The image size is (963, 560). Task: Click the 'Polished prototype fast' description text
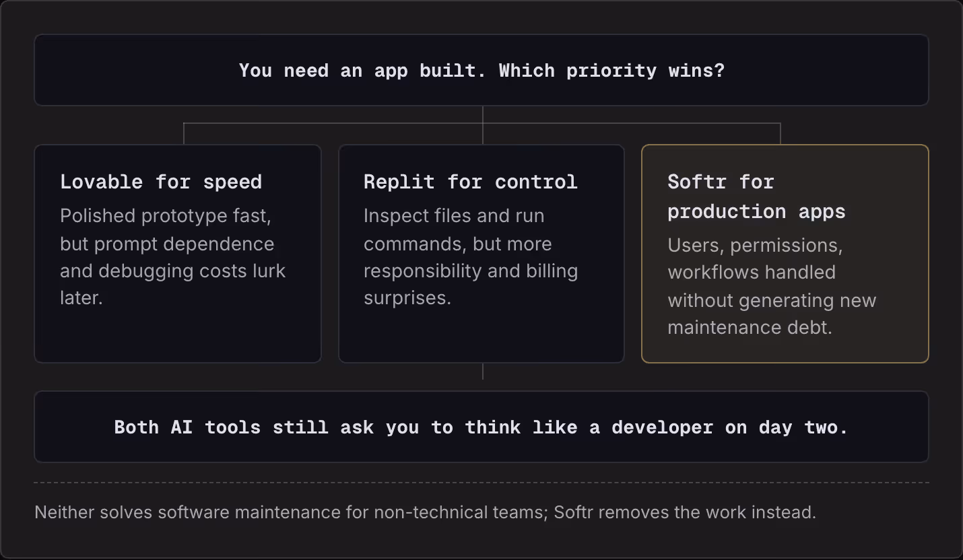click(x=173, y=257)
